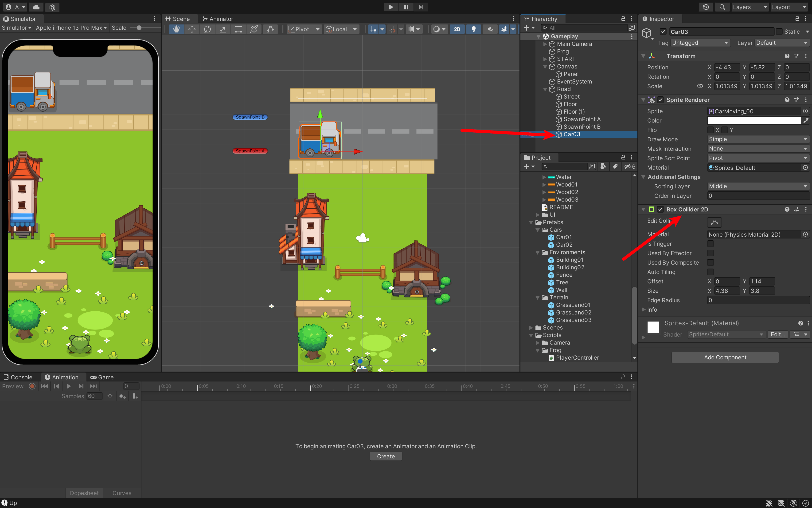Click Sprite object picker circle
Viewport: 812px width, 508px height.
805,111
